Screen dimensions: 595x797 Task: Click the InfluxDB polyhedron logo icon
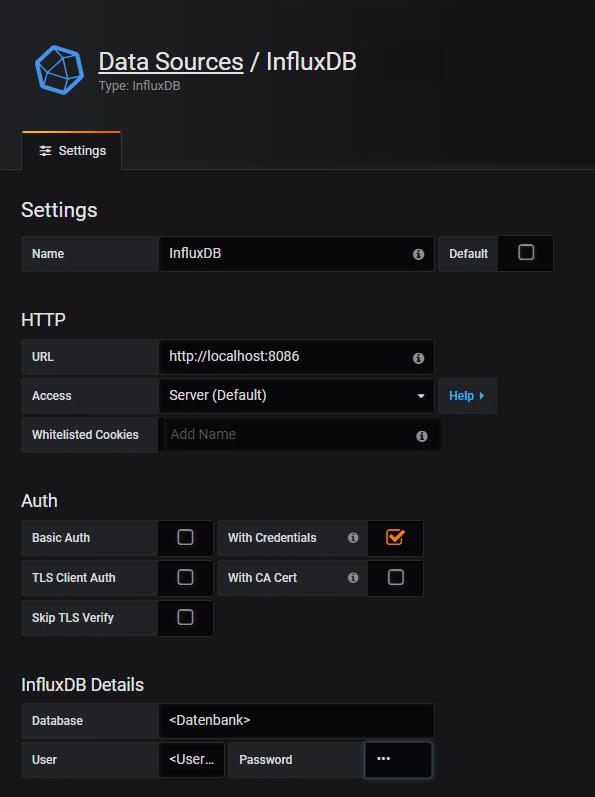59,70
